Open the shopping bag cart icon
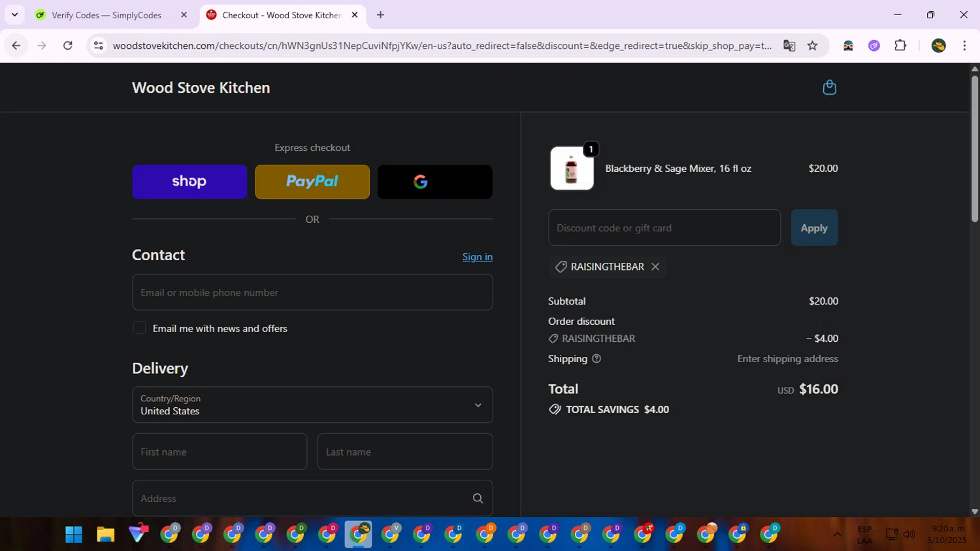The height and width of the screenshot is (551, 980). pos(829,88)
